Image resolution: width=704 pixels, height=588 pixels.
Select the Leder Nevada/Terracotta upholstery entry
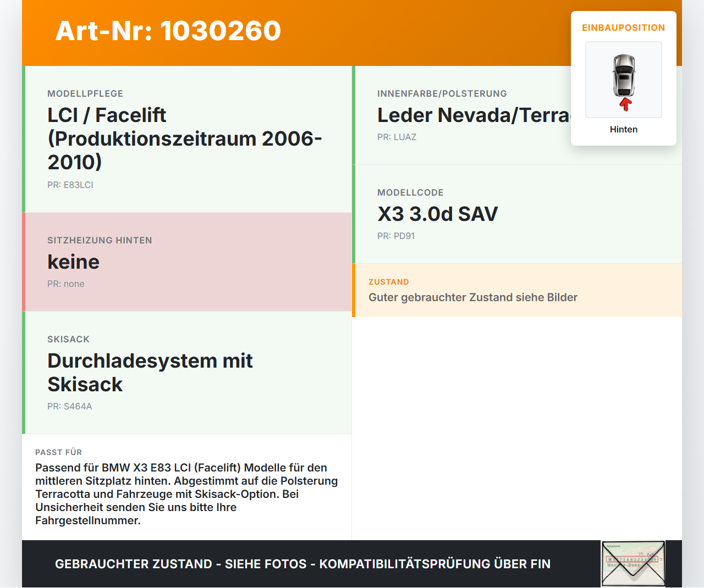point(474,115)
